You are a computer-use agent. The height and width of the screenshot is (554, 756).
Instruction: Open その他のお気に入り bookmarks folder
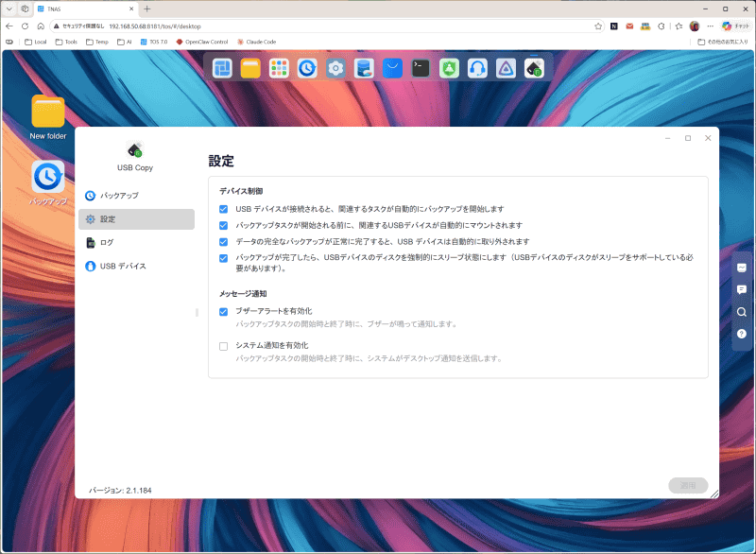click(x=723, y=42)
